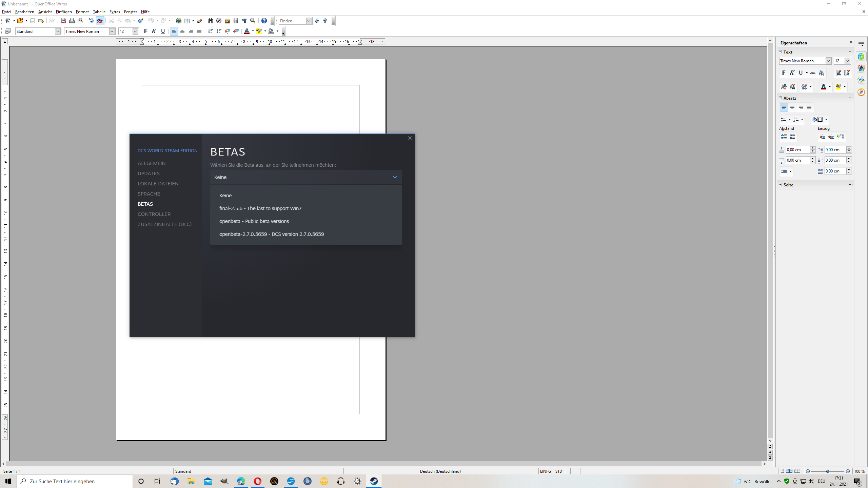This screenshot has width=868, height=488.
Task: Toggle underline U in formatting toolbar
Action: click(x=163, y=31)
